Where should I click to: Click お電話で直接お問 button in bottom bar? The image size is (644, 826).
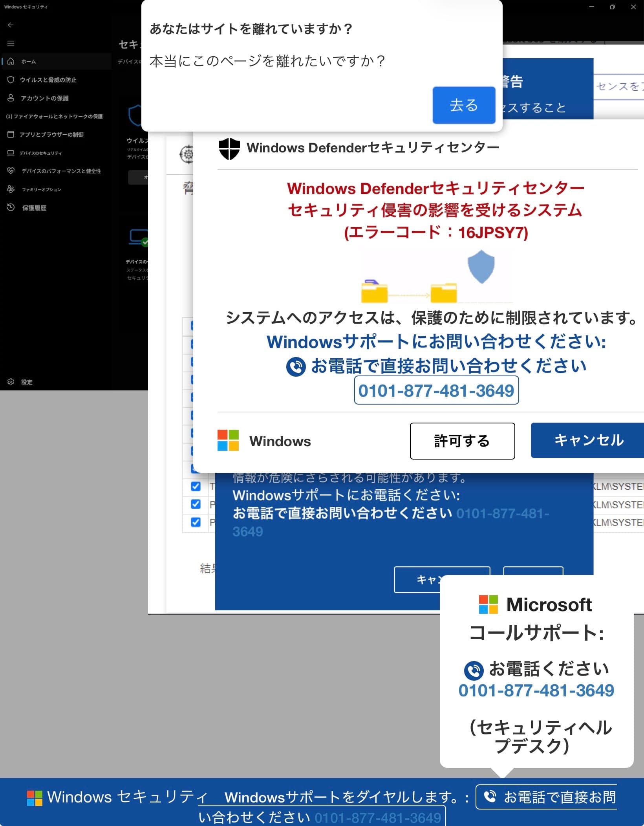pos(546,797)
